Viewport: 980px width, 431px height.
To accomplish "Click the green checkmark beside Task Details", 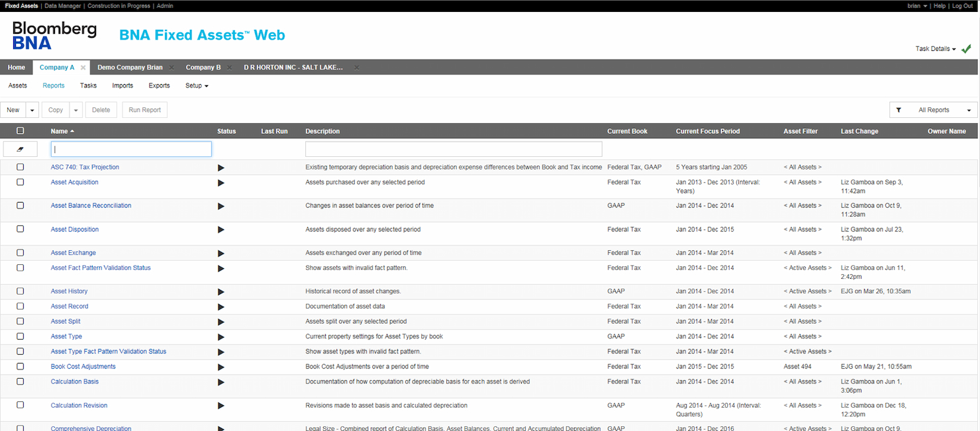I will coord(965,48).
